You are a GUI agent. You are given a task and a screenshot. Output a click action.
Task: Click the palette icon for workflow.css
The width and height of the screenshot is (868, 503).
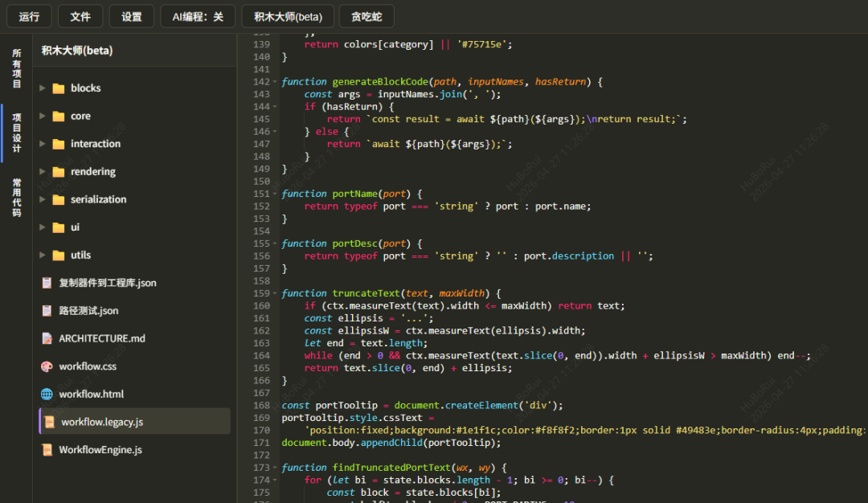click(47, 366)
